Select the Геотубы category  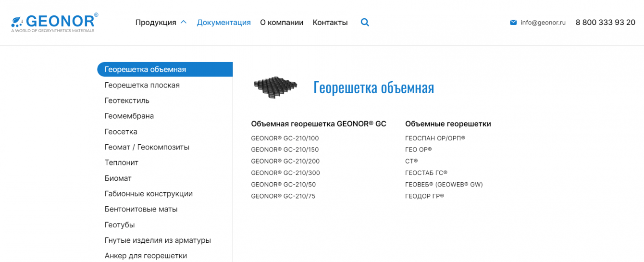point(120,225)
